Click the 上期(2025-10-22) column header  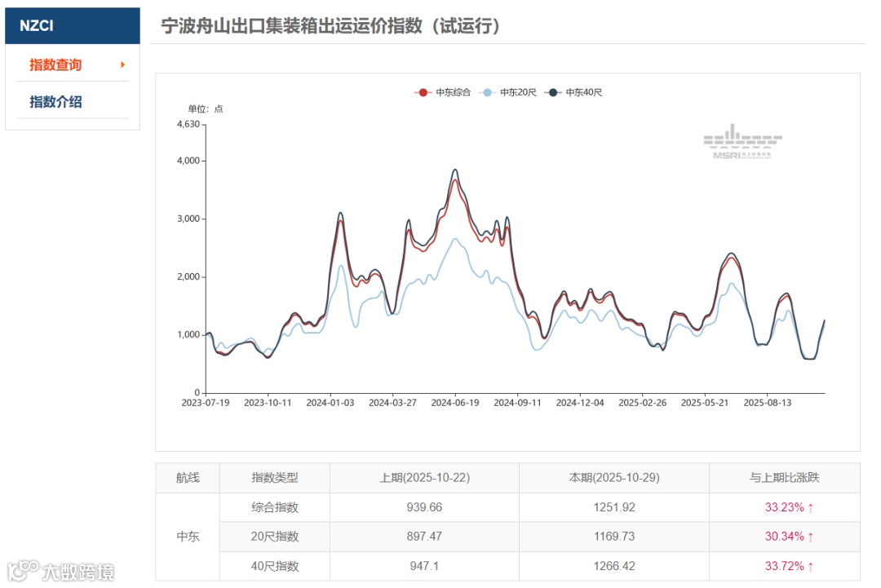point(424,478)
